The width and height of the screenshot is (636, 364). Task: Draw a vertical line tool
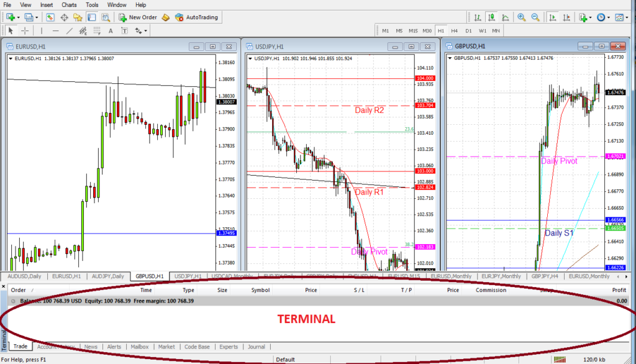click(x=42, y=30)
